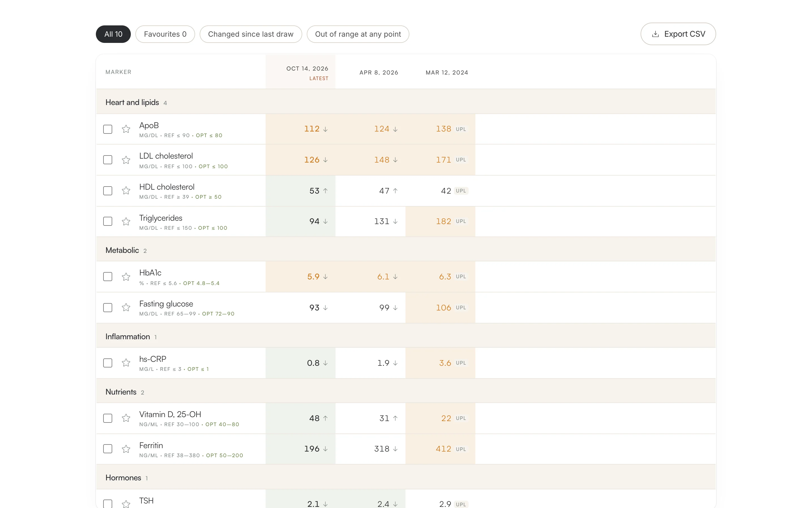
Task: Click hs-CRP latest value 0.8
Action: pyautogui.click(x=313, y=363)
